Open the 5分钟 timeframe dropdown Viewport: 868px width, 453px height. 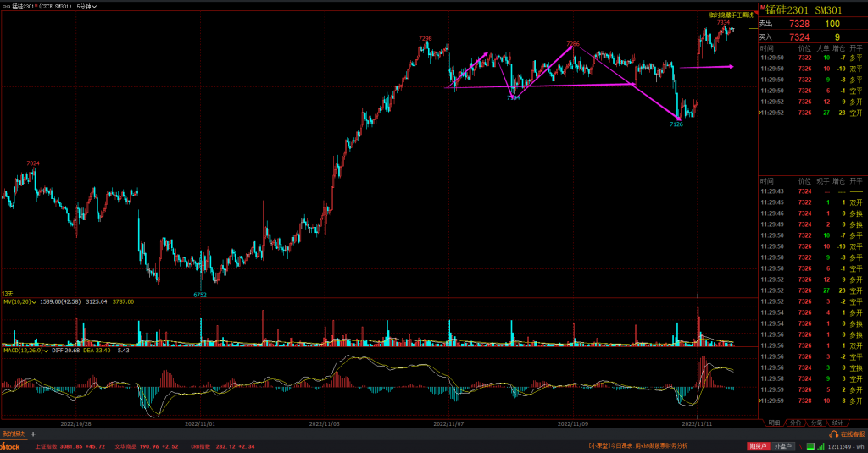tap(86, 5)
